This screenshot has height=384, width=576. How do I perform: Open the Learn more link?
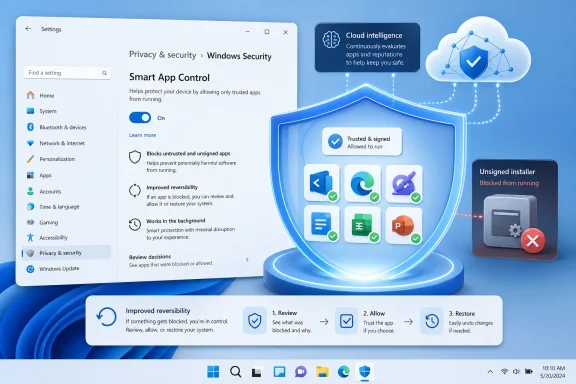[143, 135]
